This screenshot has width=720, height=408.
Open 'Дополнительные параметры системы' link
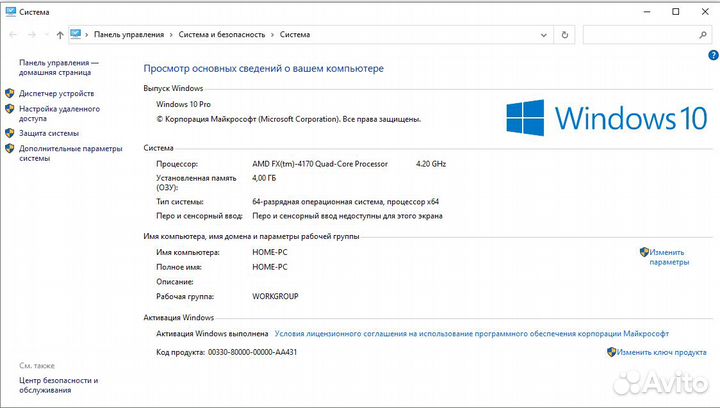click(71, 153)
